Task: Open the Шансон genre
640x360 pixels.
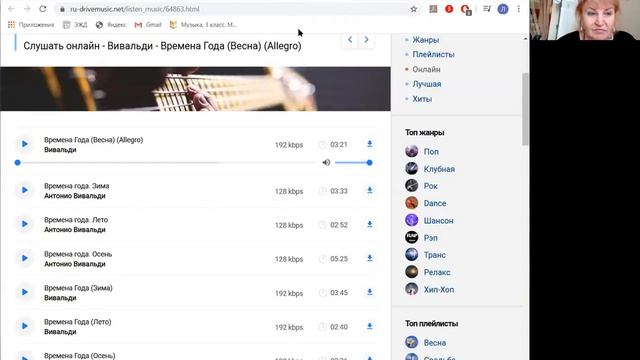Action: [438, 221]
